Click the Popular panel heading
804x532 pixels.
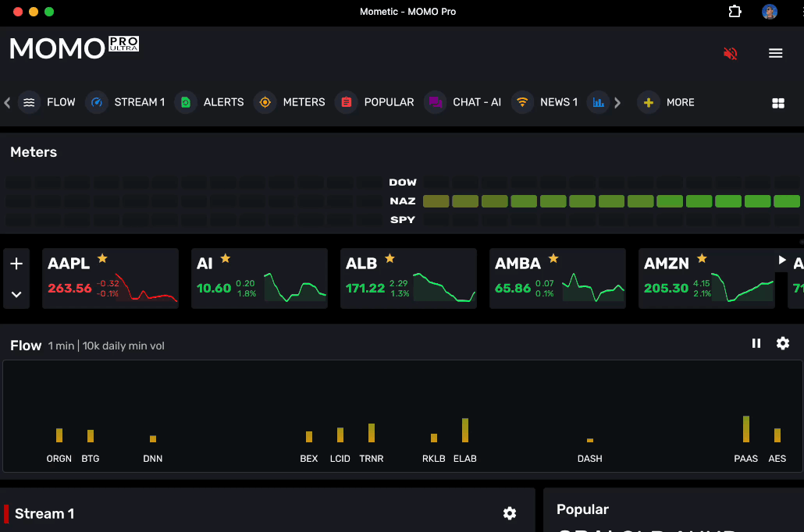point(582,509)
